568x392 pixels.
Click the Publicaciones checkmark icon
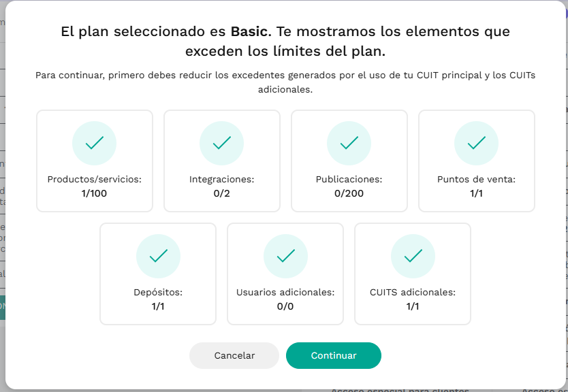tap(349, 143)
